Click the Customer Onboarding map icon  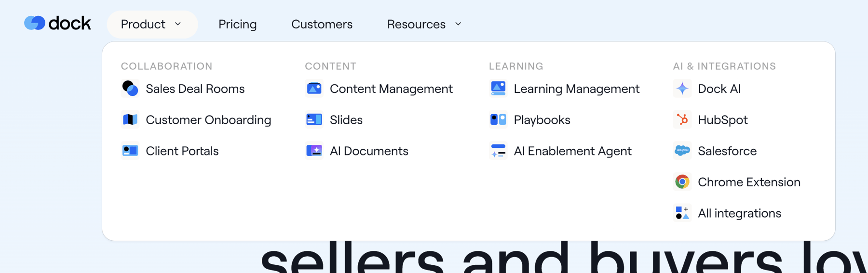coord(130,119)
